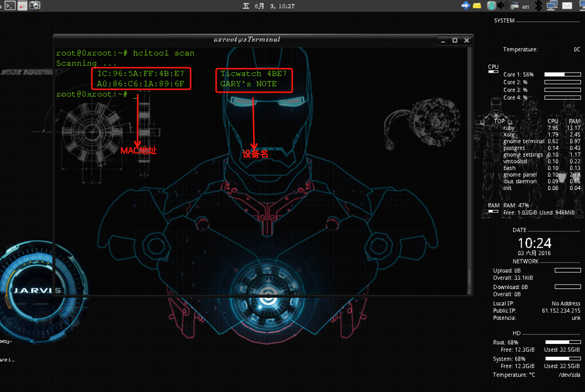Maximize the 0xroot Terminal window

(455, 40)
